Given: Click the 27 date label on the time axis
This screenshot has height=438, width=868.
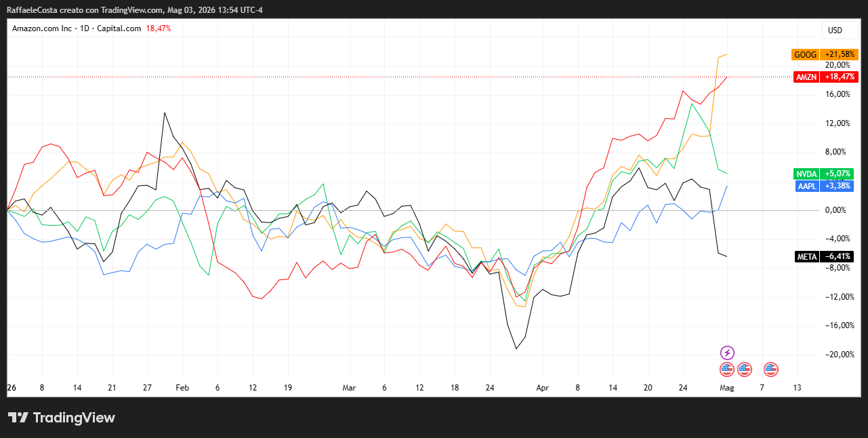Looking at the screenshot, I should click(147, 389).
